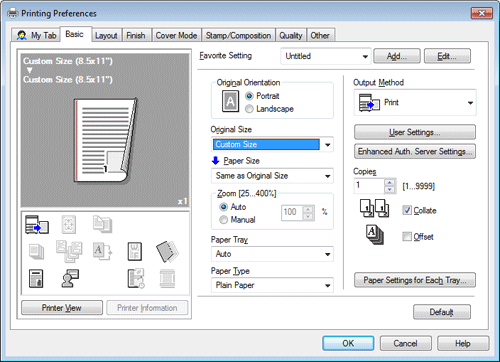
Task: Select the Basic tab
Action: [75, 34]
